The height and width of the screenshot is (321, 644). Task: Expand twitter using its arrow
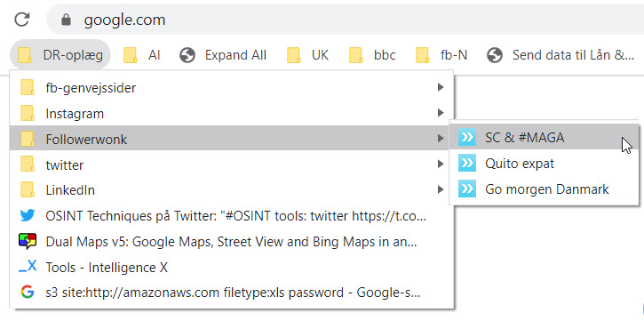pos(441,165)
